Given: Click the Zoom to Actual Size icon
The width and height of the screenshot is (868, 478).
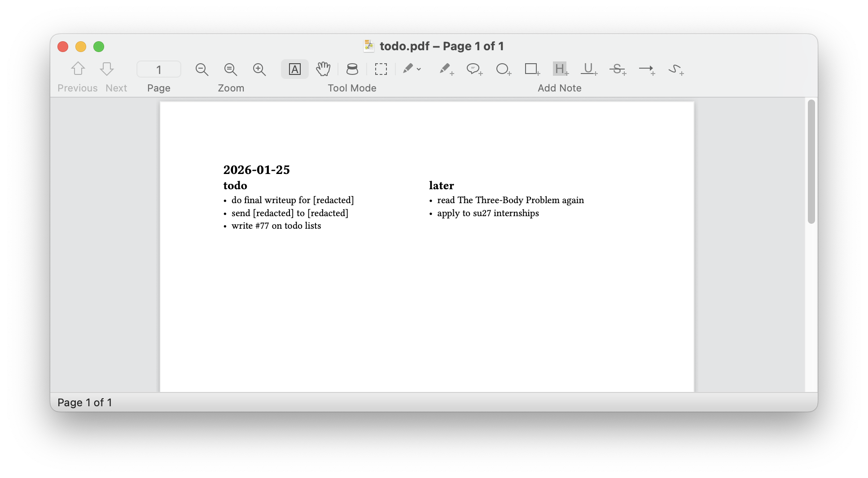Looking at the screenshot, I should [x=231, y=69].
